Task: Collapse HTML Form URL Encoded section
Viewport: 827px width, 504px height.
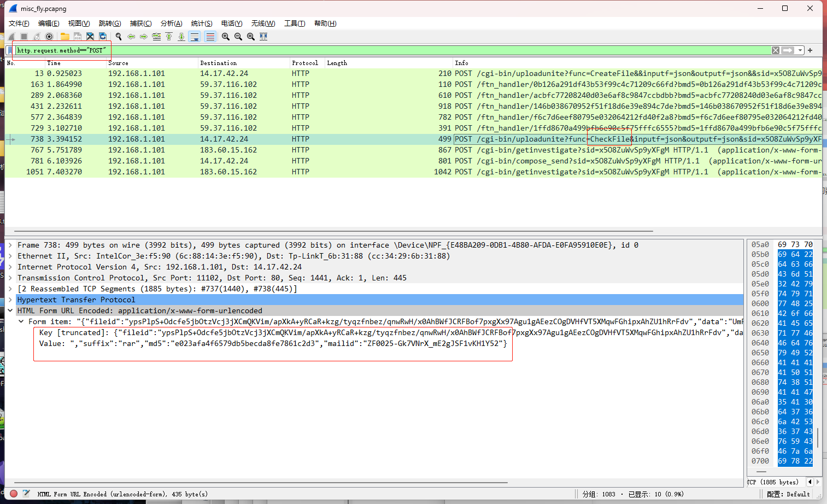Action: 10,310
